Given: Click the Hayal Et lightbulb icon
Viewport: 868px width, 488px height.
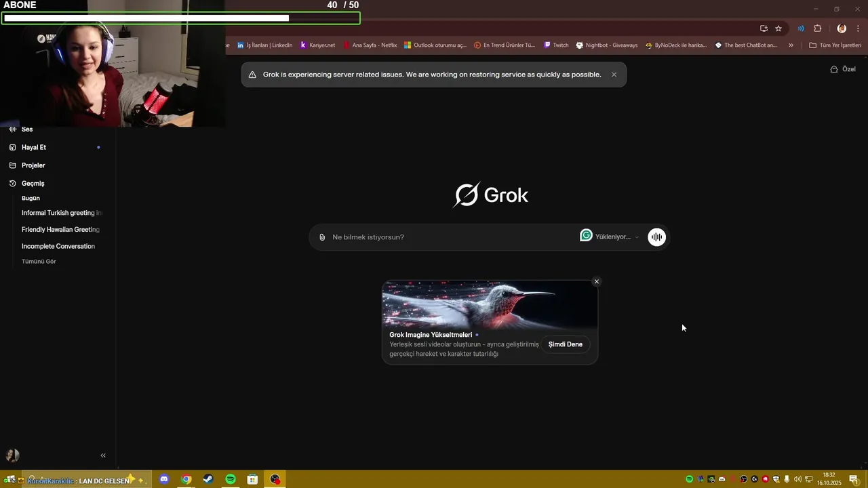Looking at the screenshot, I should 12,147.
